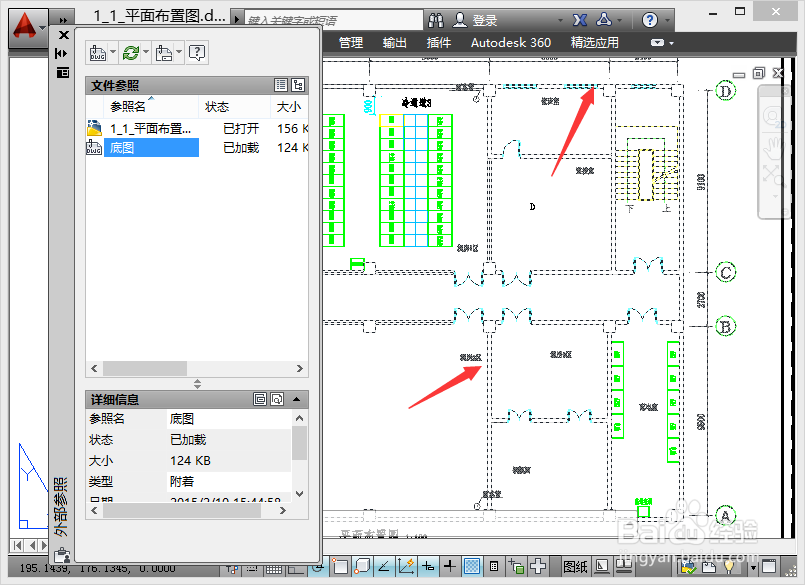The height and width of the screenshot is (585, 805).
Task: Open the 输出 ribbon tab
Action: point(395,43)
